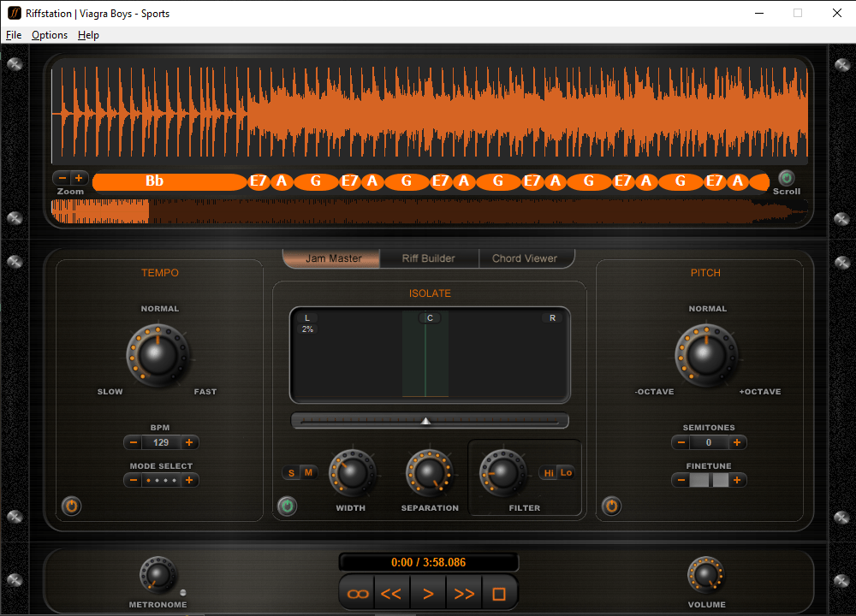This screenshot has height=616, width=856.
Task: Switch to the Jam Master tab
Action: tap(332, 258)
